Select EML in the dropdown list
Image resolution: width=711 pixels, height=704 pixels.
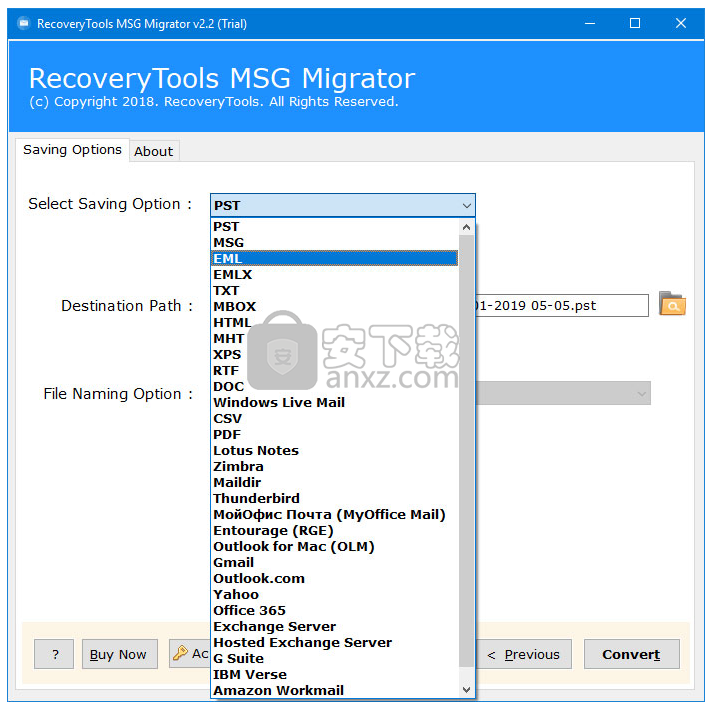pyautogui.click(x=335, y=258)
